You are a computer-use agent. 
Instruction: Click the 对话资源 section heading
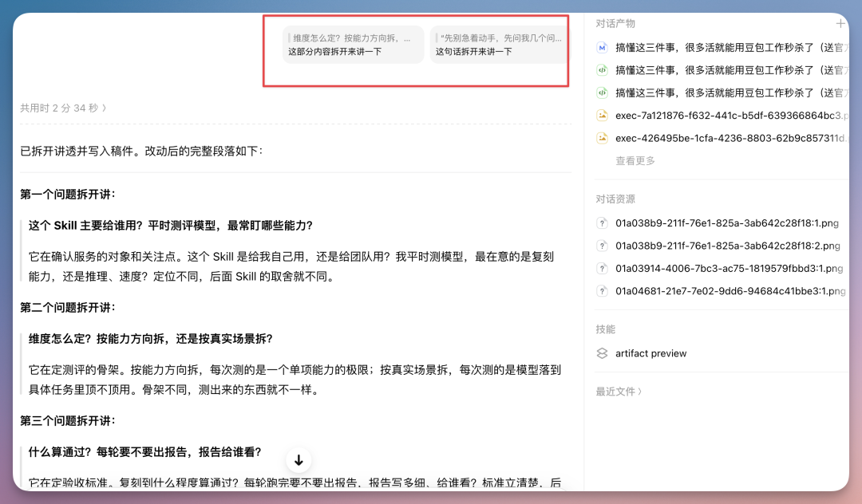click(x=615, y=199)
